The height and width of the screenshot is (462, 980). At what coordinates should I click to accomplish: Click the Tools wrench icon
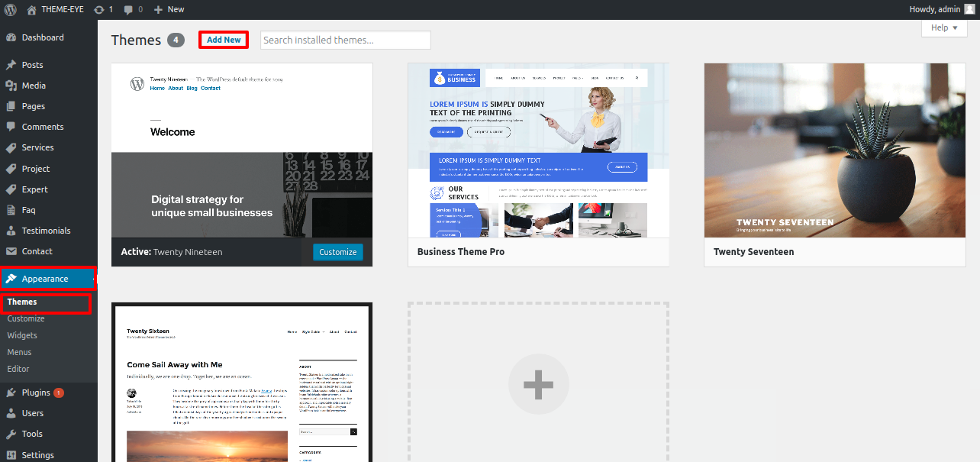pos(11,434)
